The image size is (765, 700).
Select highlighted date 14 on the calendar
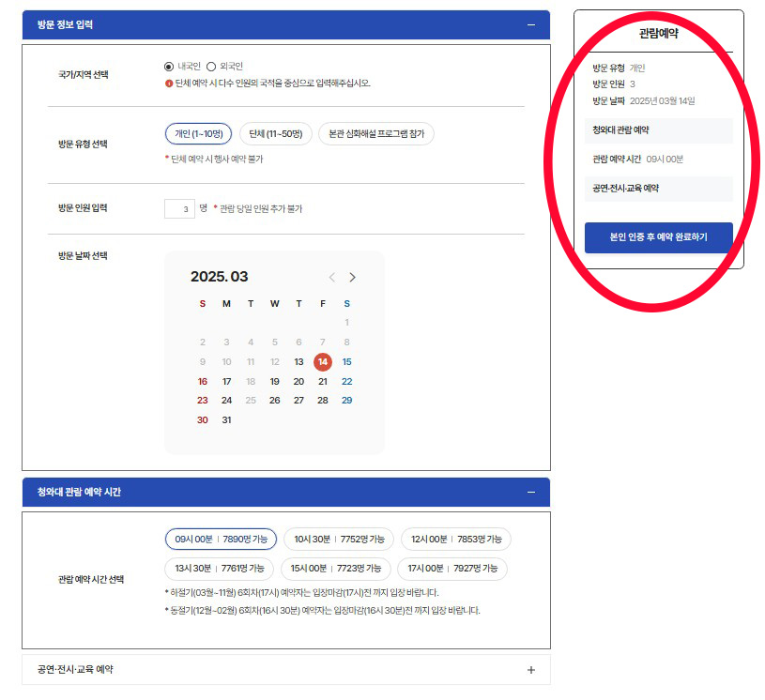click(x=323, y=362)
